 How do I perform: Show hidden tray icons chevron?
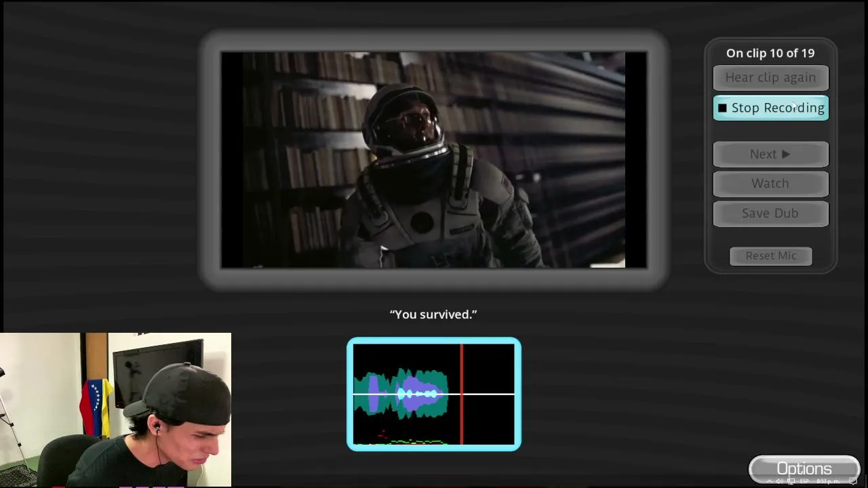pyautogui.click(x=769, y=481)
